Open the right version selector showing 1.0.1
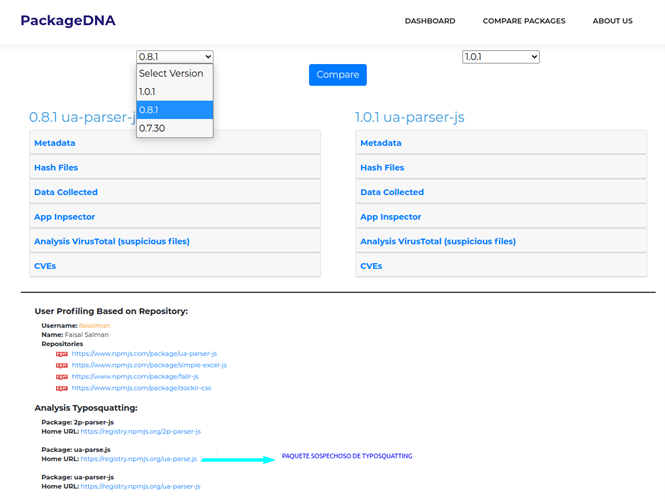 pos(500,57)
